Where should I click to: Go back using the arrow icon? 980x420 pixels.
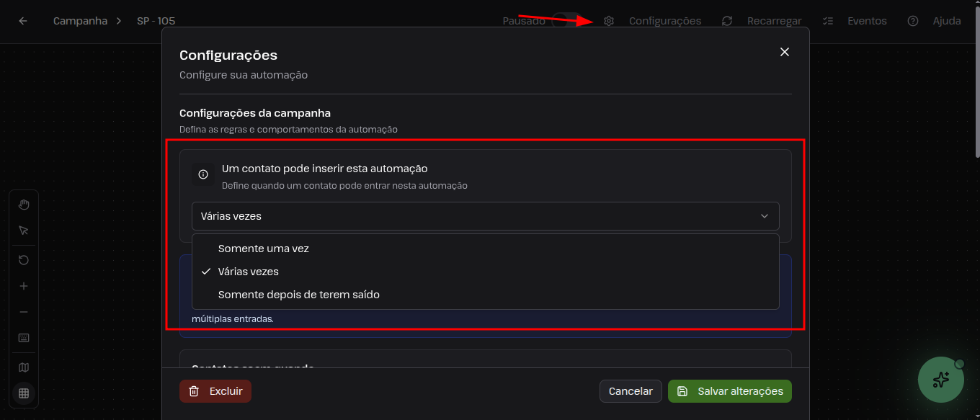click(x=23, y=21)
